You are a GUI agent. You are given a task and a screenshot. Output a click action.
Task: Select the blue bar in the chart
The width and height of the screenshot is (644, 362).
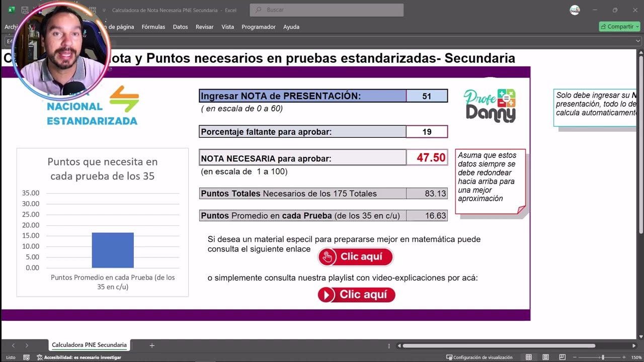click(113, 250)
